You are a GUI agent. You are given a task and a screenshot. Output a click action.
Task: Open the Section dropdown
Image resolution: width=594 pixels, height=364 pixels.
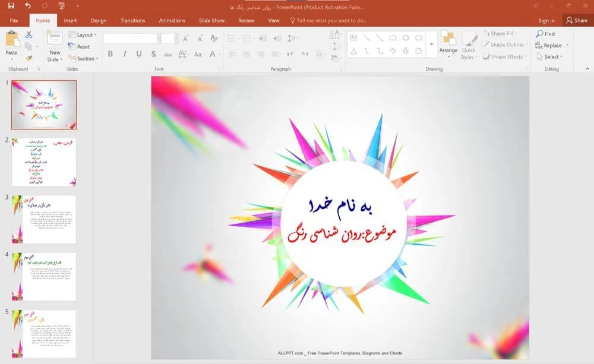[83, 58]
